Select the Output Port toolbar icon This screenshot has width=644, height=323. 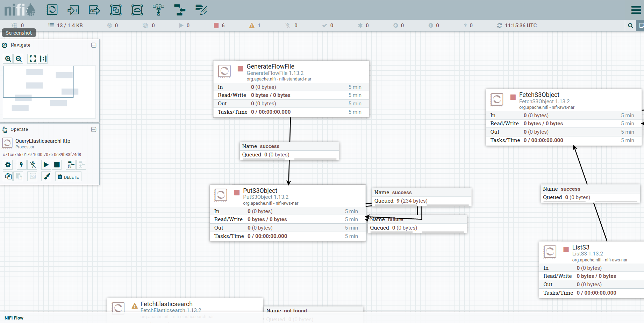coord(94,10)
